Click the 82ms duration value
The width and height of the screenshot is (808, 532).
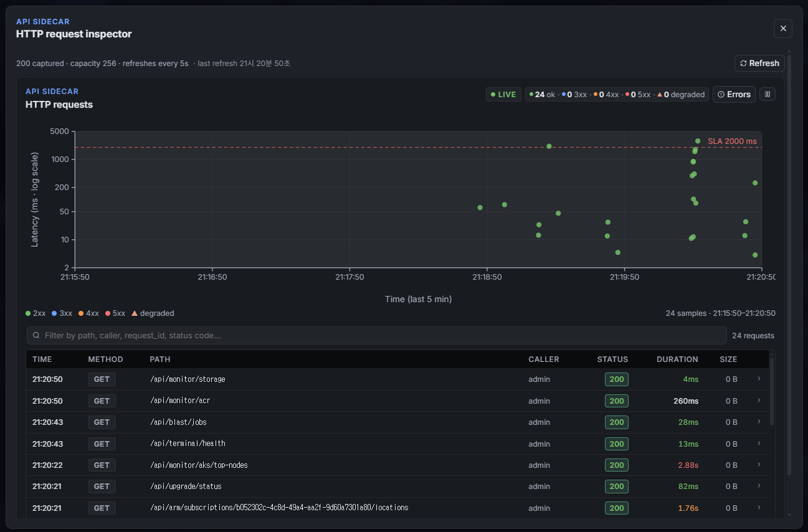coord(688,487)
